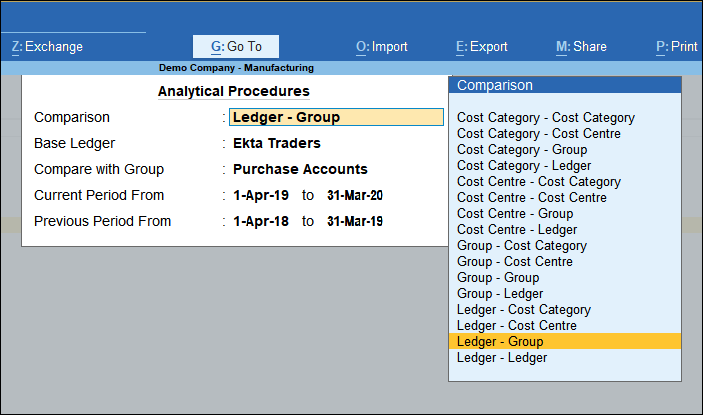
Task: Pick Group - Ledger in Comparison list
Action: [x=500, y=293]
